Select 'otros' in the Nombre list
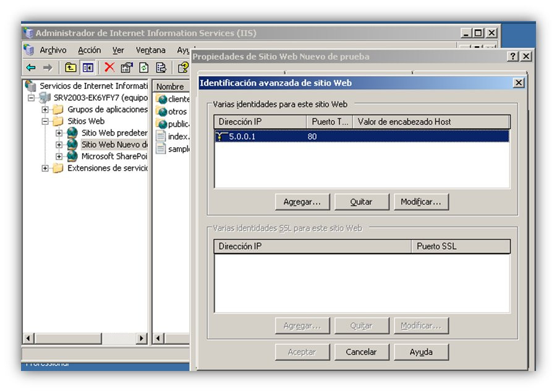This screenshot has height=392, width=557. click(x=177, y=111)
